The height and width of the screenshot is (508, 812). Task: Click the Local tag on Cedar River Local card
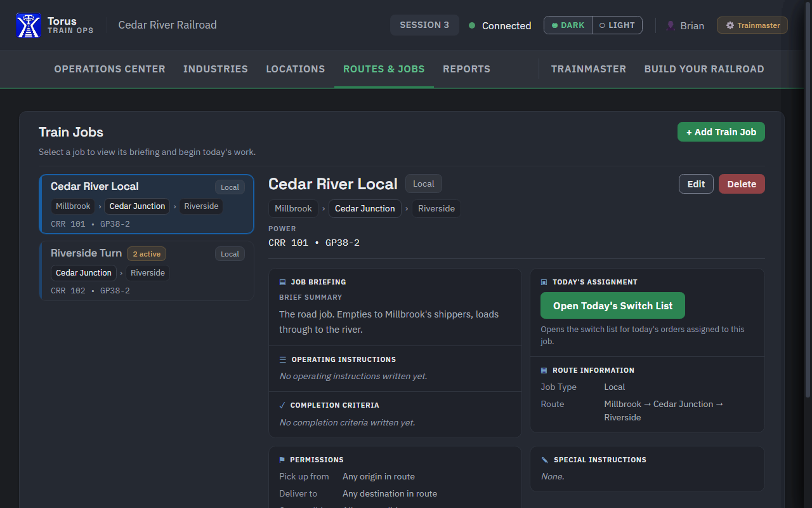(x=230, y=187)
